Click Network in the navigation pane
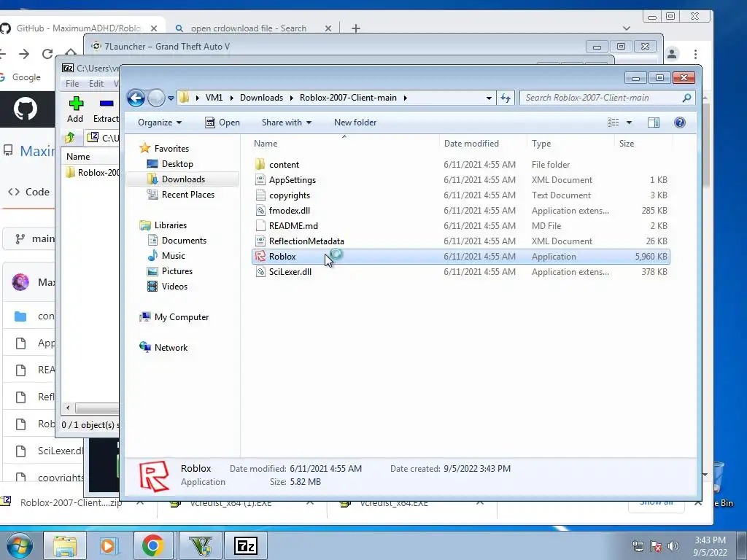Viewport: 747px width, 560px height. [171, 348]
